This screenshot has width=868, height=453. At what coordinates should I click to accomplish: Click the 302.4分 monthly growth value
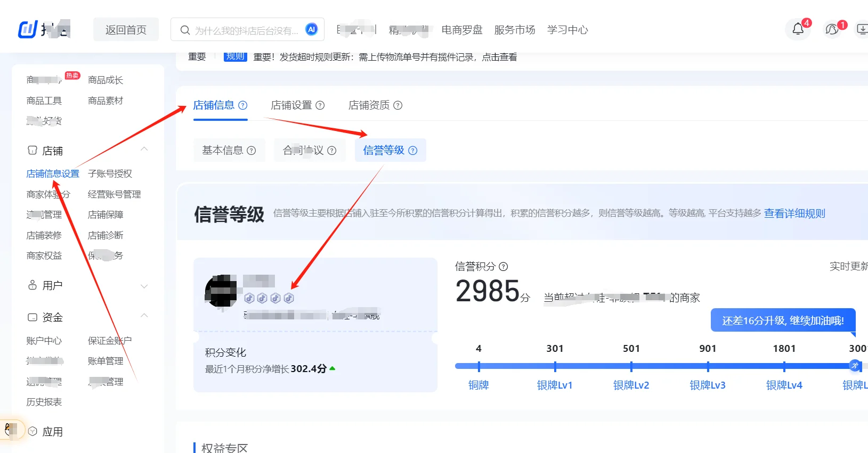309,368
